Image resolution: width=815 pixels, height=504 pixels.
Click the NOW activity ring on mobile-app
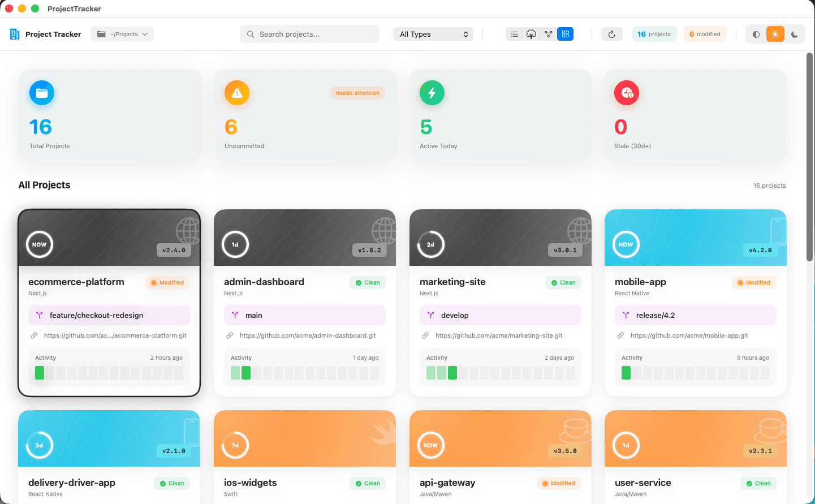pyautogui.click(x=626, y=244)
